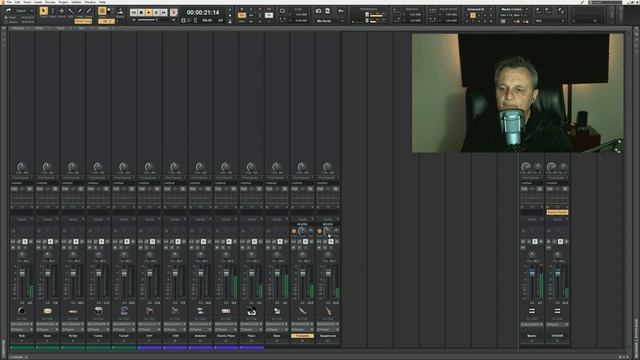Image resolution: width=640 pixels, height=360 pixels.
Task: Click the REVERB bus icon
Action: pos(557,311)
